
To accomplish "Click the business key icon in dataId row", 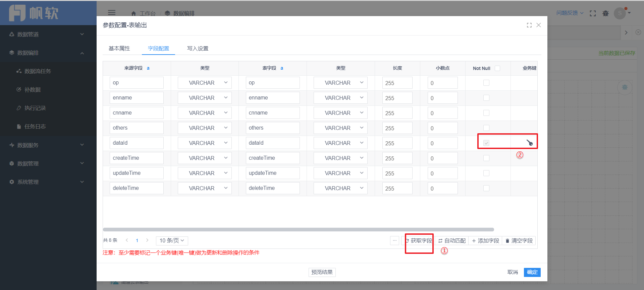I will tap(530, 143).
